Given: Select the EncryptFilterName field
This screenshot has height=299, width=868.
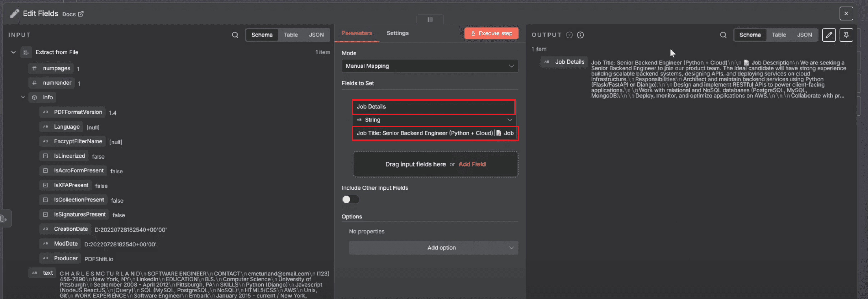Looking at the screenshot, I should click(x=72, y=141).
